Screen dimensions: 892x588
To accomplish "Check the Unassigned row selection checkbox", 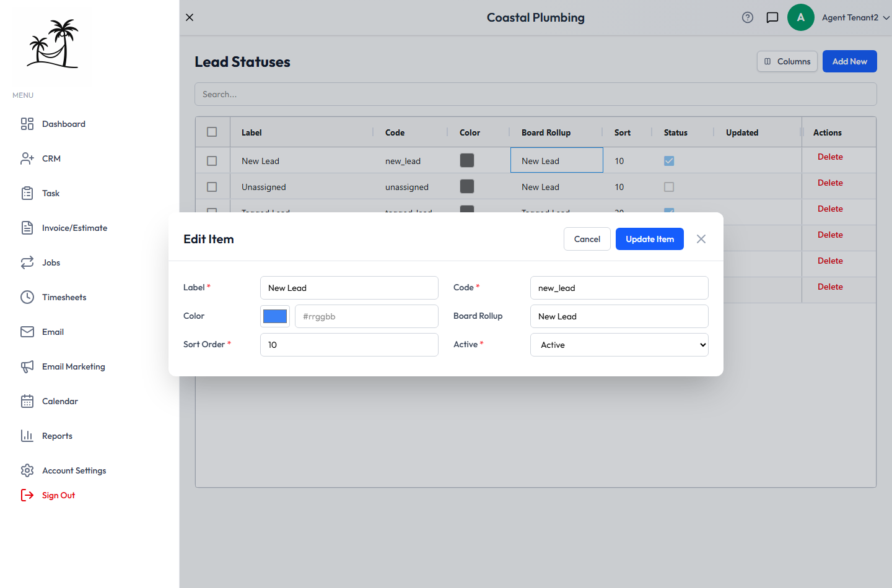I will 212,187.
